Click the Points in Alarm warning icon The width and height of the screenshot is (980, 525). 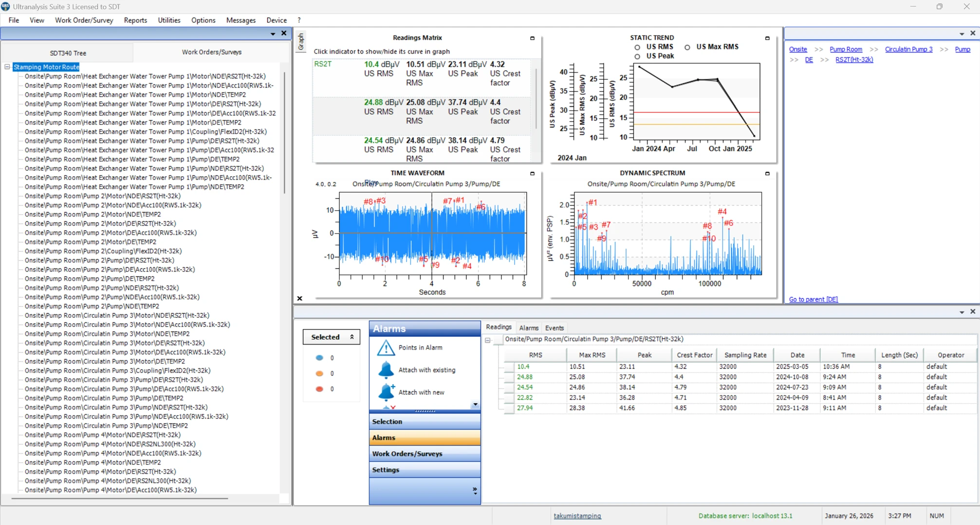click(386, 347)
